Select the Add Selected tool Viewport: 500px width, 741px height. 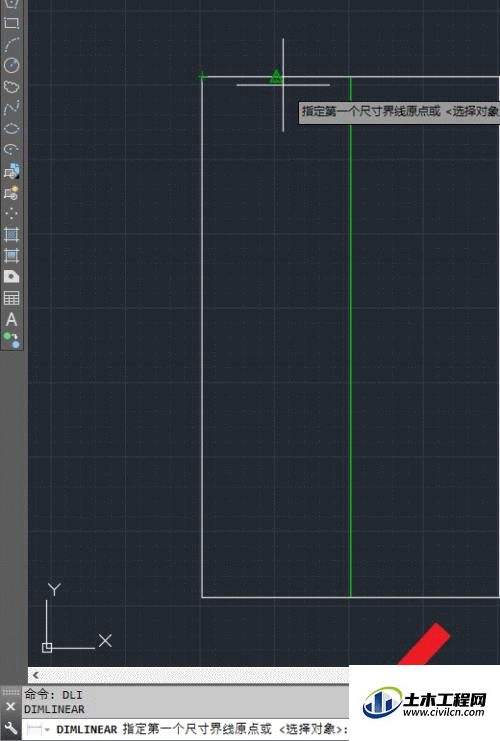tap(11, 340)
